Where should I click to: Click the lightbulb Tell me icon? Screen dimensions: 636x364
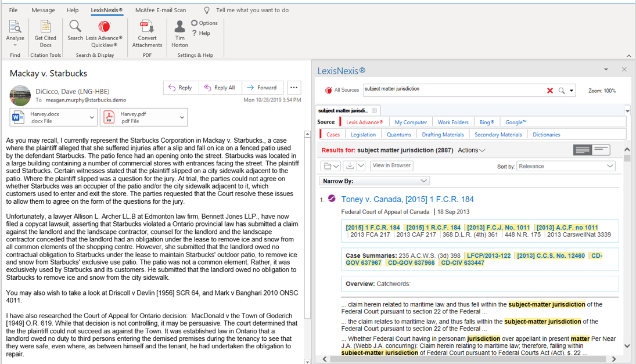(207, 10)
